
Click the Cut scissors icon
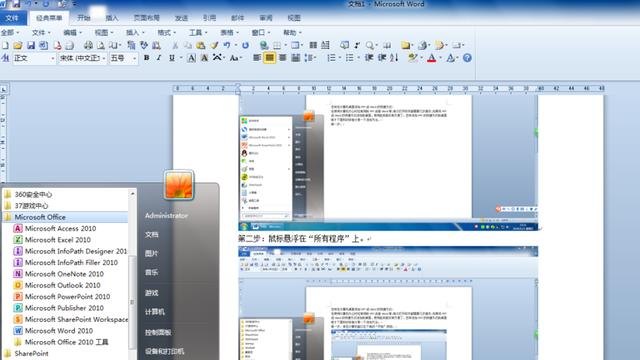click(x=175, y=45)
